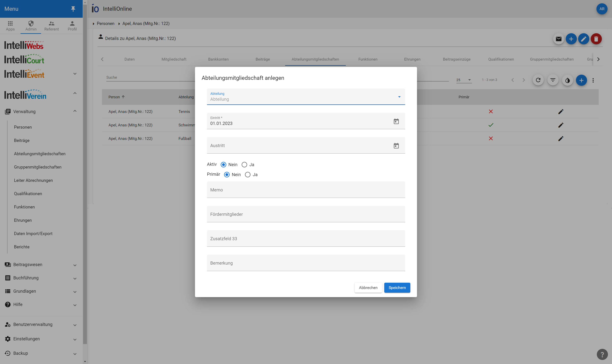Select Primär Nein radio button

227,175
